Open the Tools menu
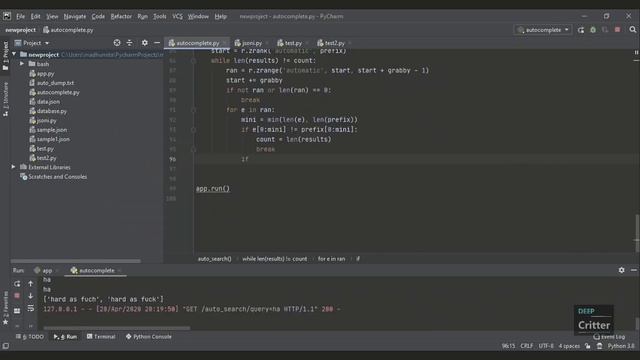 coord(160,16)
